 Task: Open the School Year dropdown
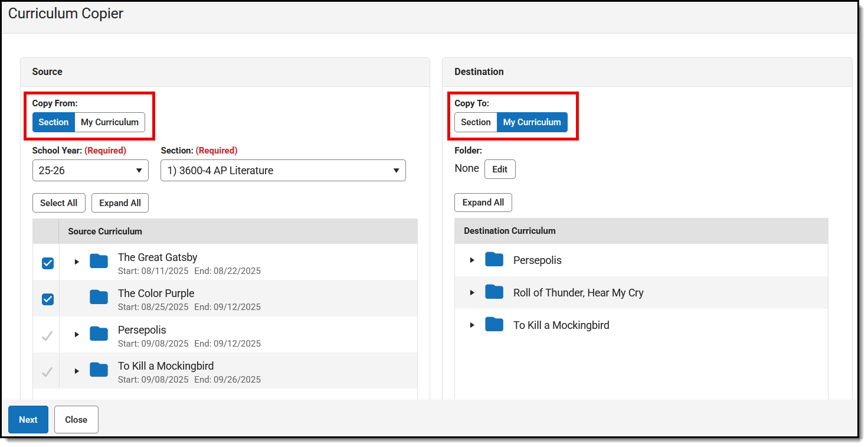pyautogui.click(x=90, y=170)
